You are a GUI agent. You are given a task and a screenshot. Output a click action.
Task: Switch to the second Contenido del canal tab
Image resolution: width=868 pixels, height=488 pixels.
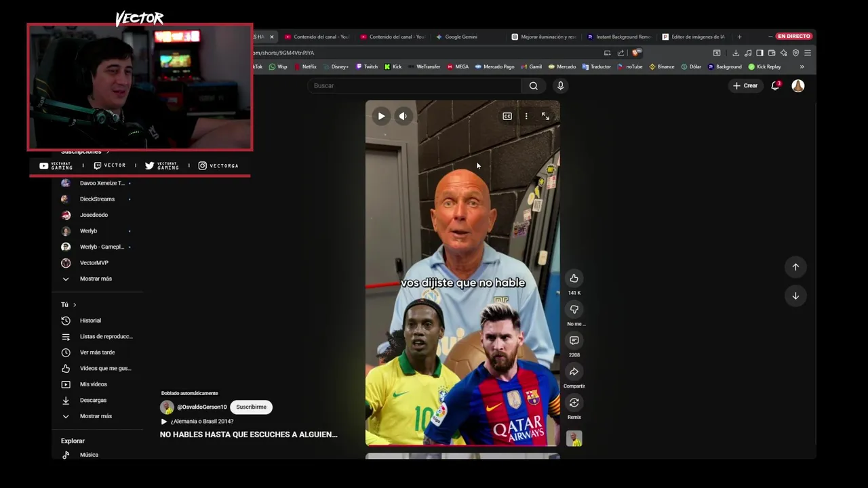pyautogui.click(x=393, y=37)
